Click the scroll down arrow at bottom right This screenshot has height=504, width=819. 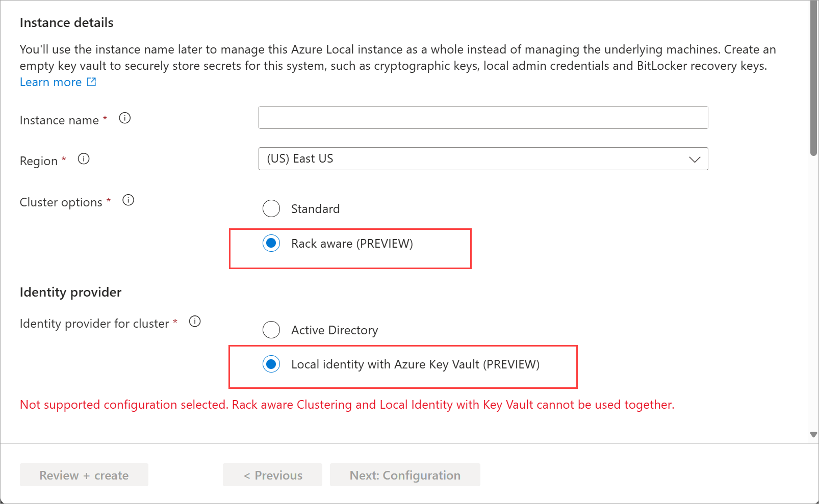click(x=813, y=435)
